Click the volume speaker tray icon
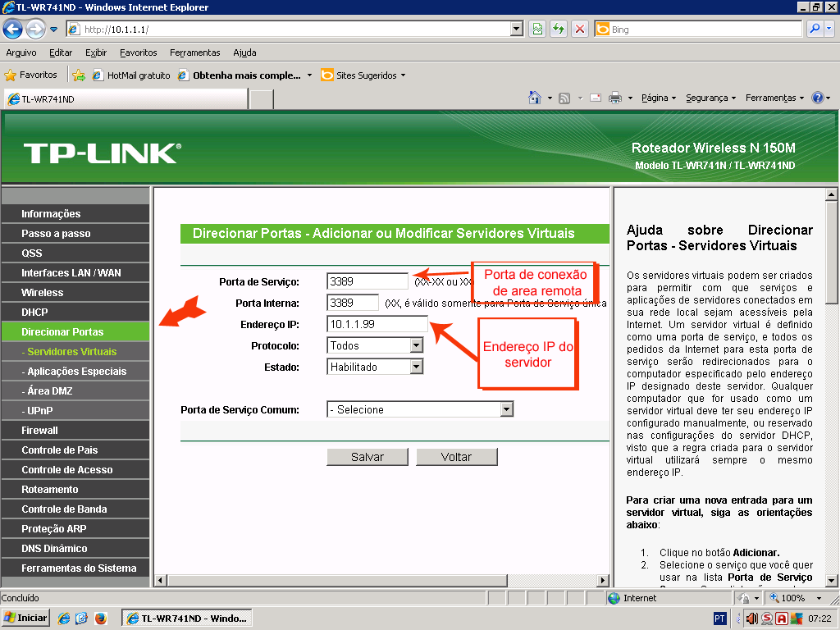The width and height of the screenshot is (840, 630). tap(752, 619)
